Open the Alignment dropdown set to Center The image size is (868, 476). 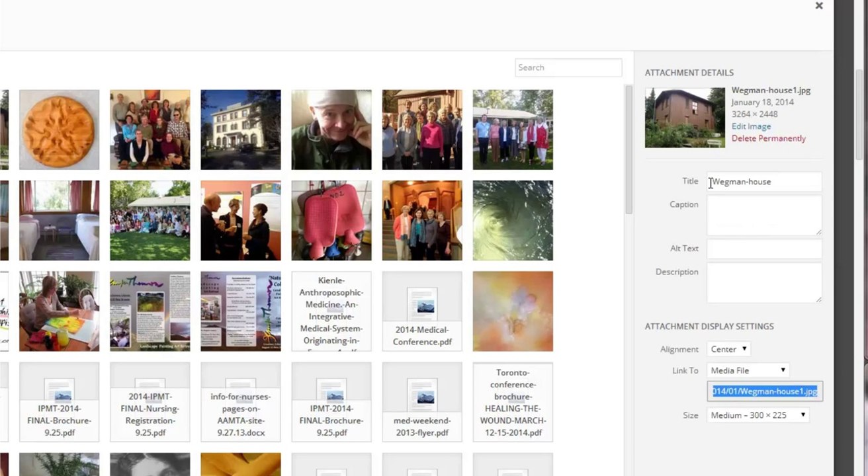tap(728, 349)
